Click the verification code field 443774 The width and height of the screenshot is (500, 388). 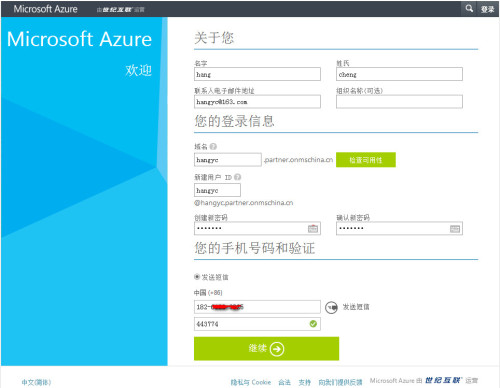point(257,324)
